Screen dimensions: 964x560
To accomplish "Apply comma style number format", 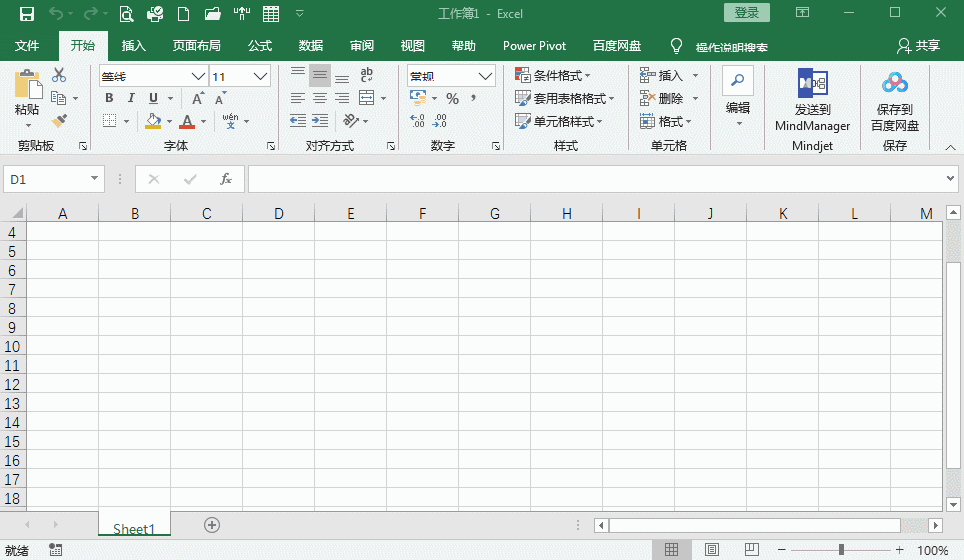I will click(473, 98).
